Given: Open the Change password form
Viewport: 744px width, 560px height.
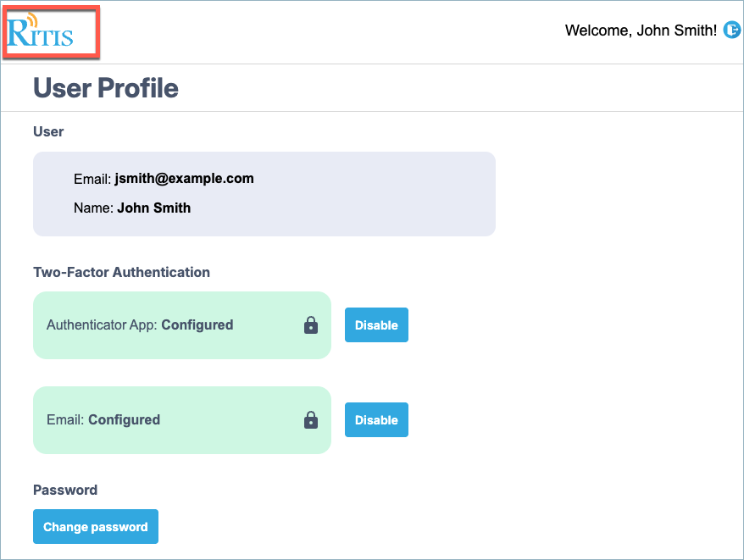Looking at the screenshot, I should (x=96, y=527).
